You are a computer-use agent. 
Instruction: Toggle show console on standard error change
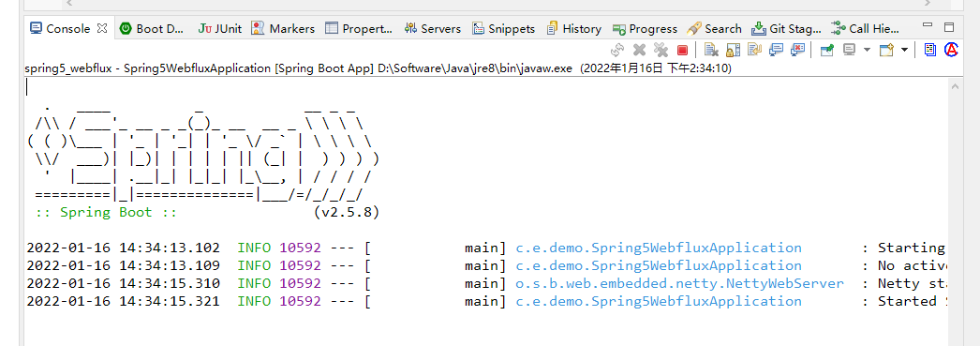(798, 50)
